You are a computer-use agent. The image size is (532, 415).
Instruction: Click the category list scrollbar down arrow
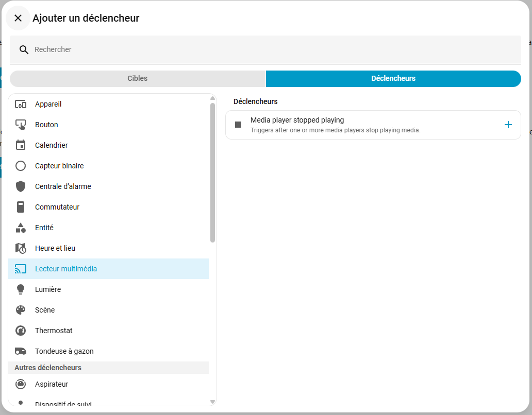click(x=212, y=402)
